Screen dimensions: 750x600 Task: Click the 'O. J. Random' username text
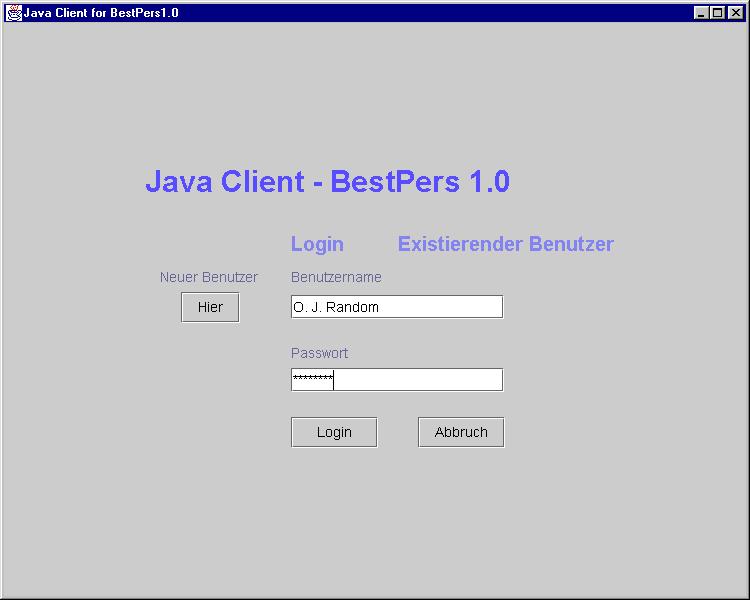[x=336, y=307]
